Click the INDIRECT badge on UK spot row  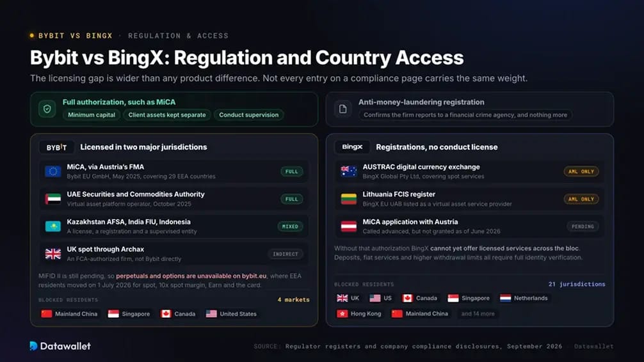pyautogui.click(x=286, y=254)
